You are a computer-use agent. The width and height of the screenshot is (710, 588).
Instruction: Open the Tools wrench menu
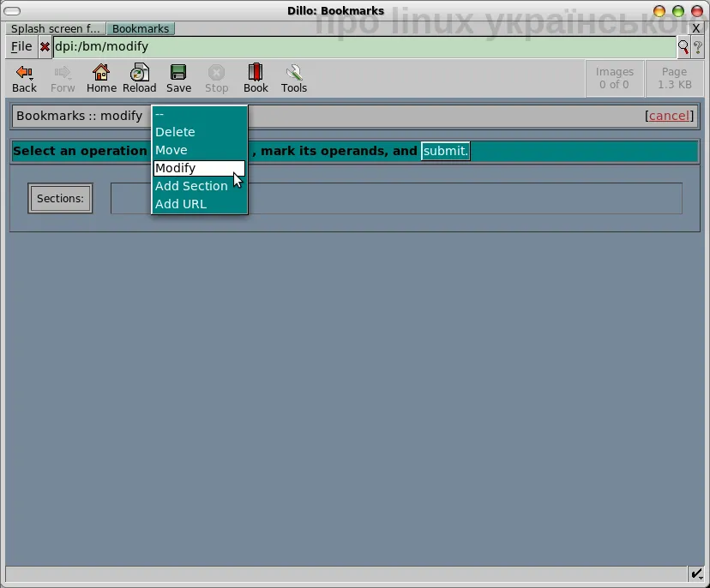point(294,79)
